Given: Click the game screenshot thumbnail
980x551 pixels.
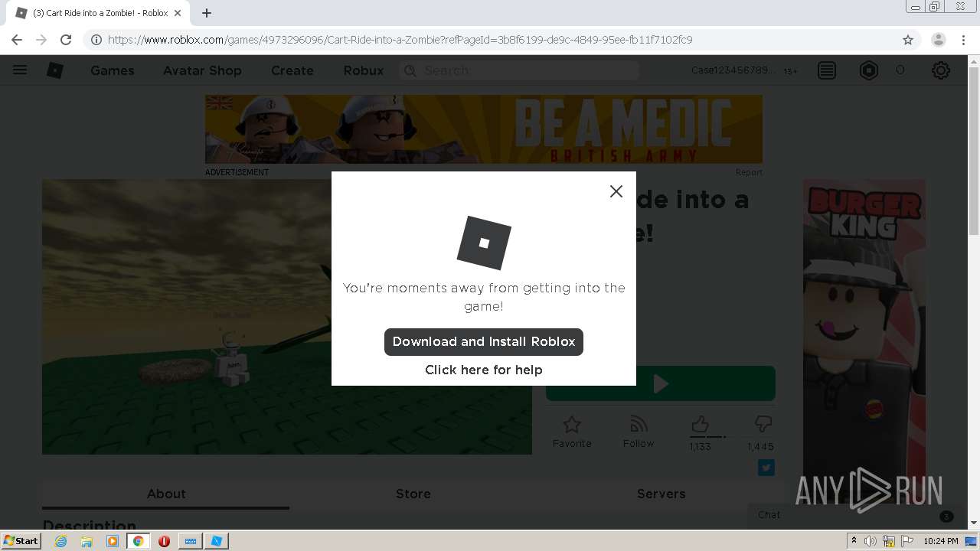Looking at the screenshot, I should click(x=287, y=317).
